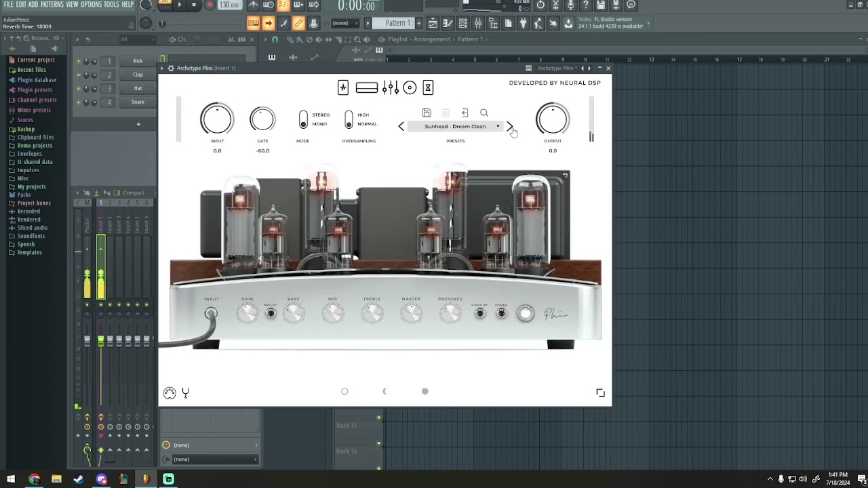Select the amp head section icon

click(366, 87)
